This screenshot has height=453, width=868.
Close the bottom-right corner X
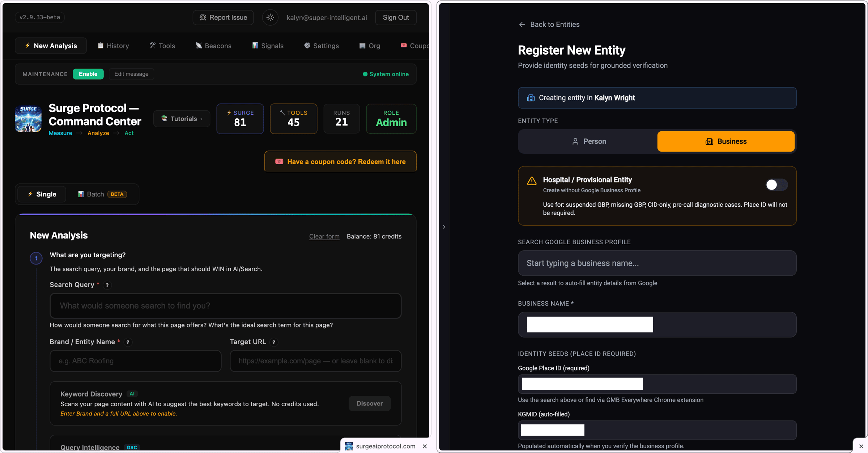click(x=861, y=446)
